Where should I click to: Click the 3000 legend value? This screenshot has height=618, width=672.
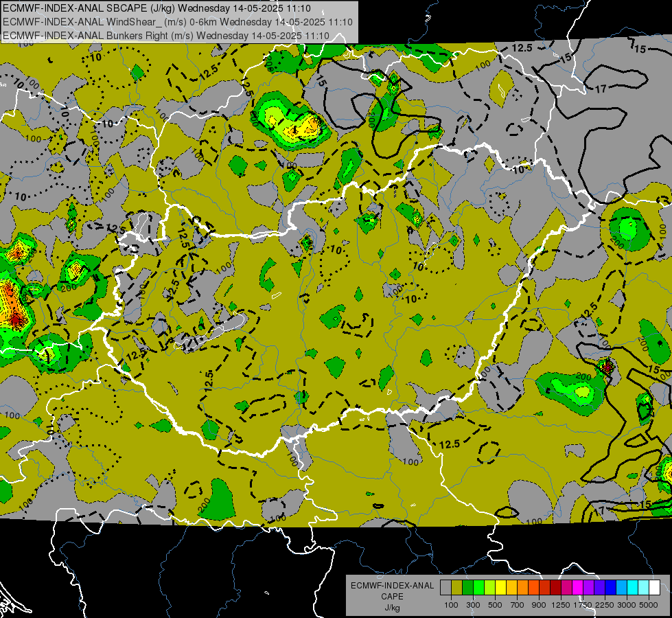click(627, 605)
